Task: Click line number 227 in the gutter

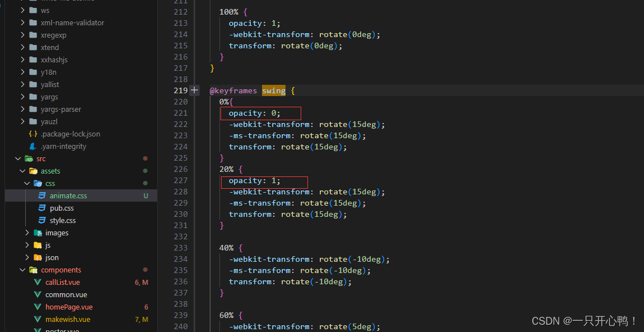Action: pyautogui.click(x=180, y=180)
